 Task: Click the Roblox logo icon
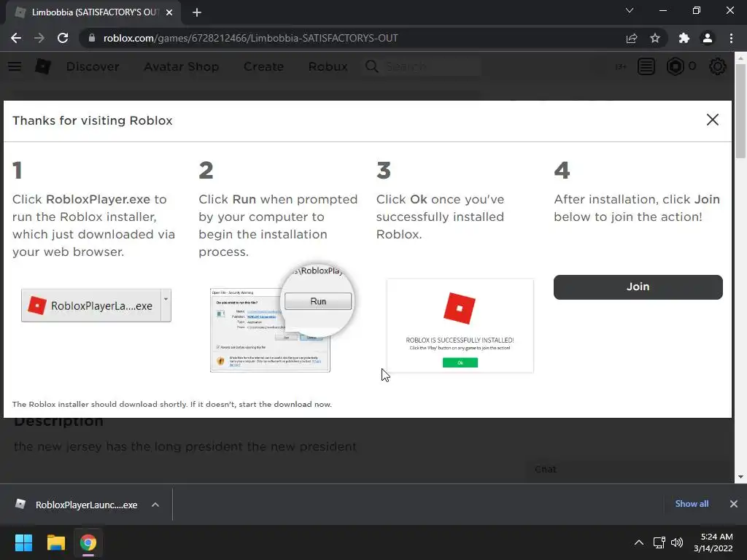coord(43,66)
